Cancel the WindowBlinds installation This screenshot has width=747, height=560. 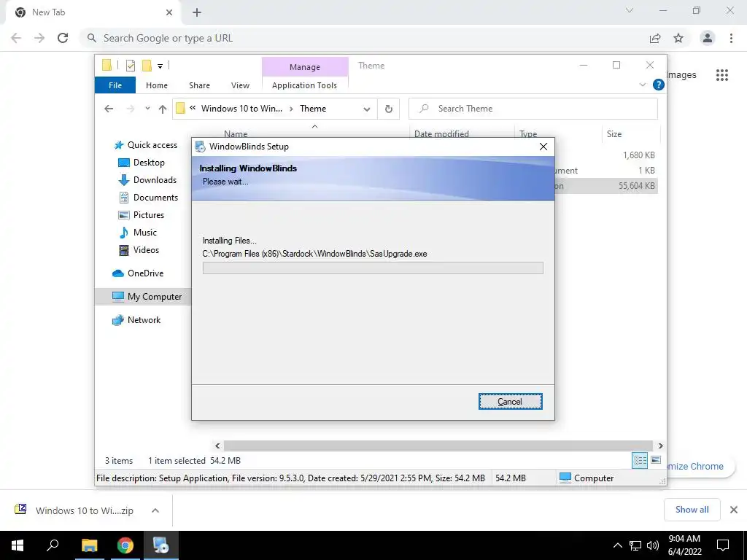tap(510, 402)
